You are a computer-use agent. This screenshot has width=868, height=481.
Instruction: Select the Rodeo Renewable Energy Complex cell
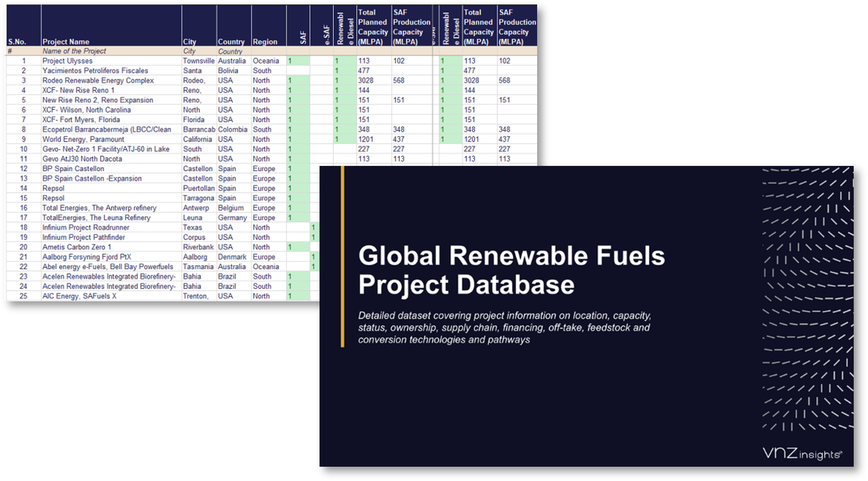(97, 80)
